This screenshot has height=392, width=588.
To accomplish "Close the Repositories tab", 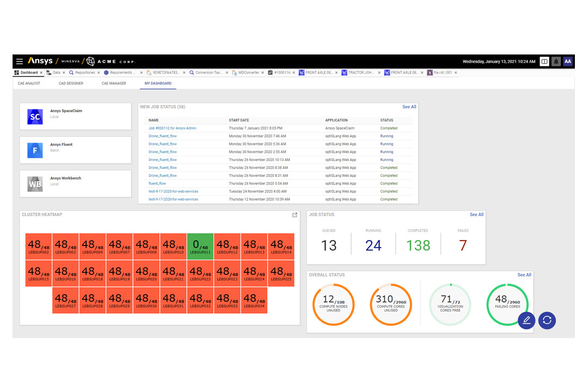I will pyautogui.click(x=100, y=72).
